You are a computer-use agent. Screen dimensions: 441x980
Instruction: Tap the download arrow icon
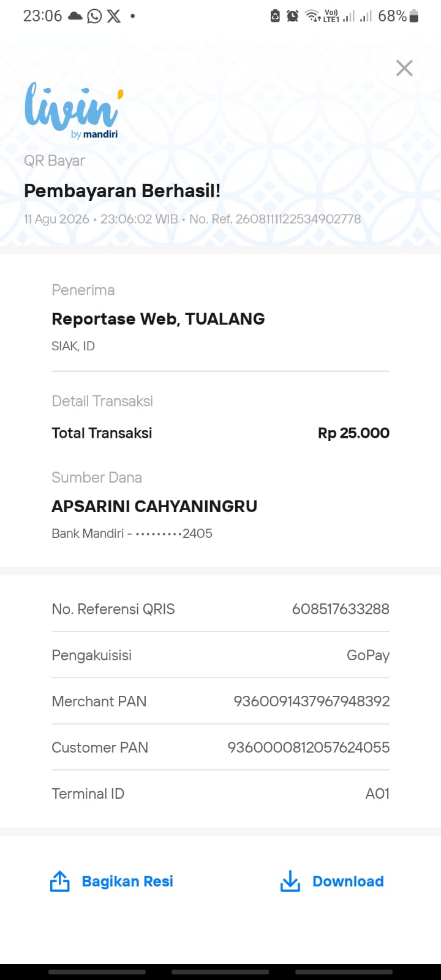[290, 881]
